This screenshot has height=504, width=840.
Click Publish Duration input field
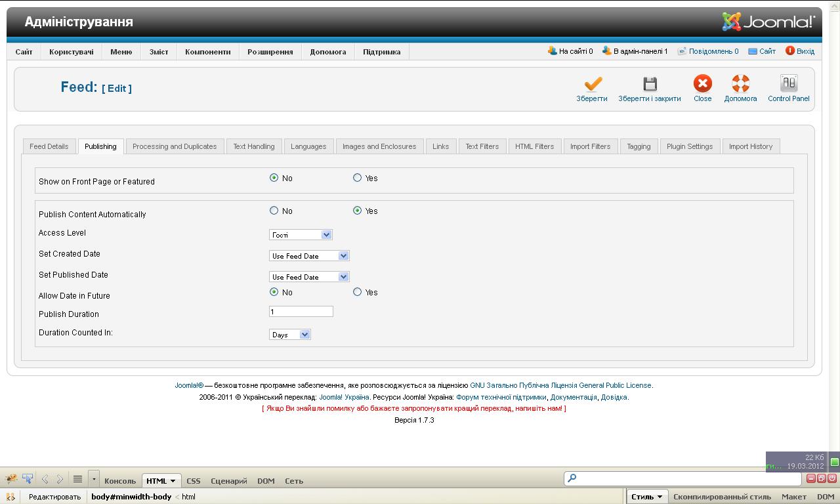pyautogui.click(x=301, y=312)
